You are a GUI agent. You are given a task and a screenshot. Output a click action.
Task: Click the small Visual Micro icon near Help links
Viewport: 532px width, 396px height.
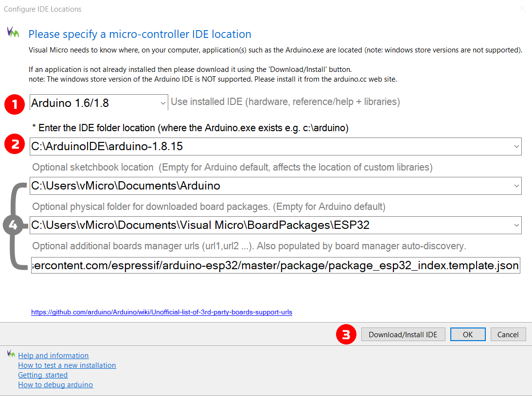click(x=11, y=354)
